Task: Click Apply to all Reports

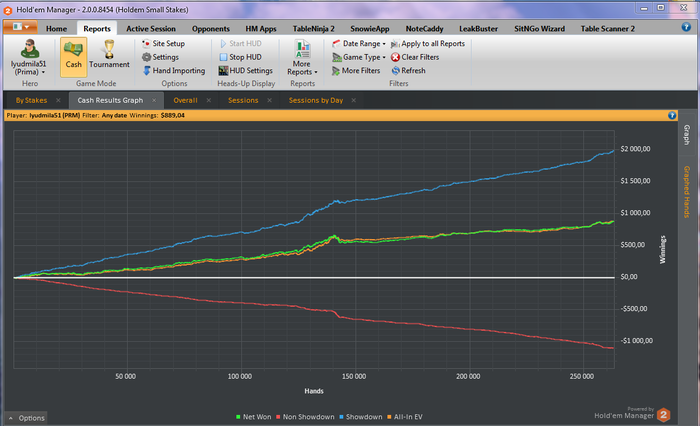Action: tap(428, 43)
